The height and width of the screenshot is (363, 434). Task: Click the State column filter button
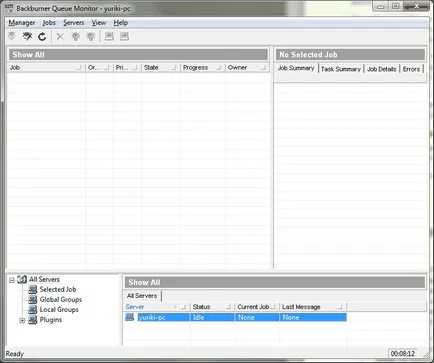173,68
